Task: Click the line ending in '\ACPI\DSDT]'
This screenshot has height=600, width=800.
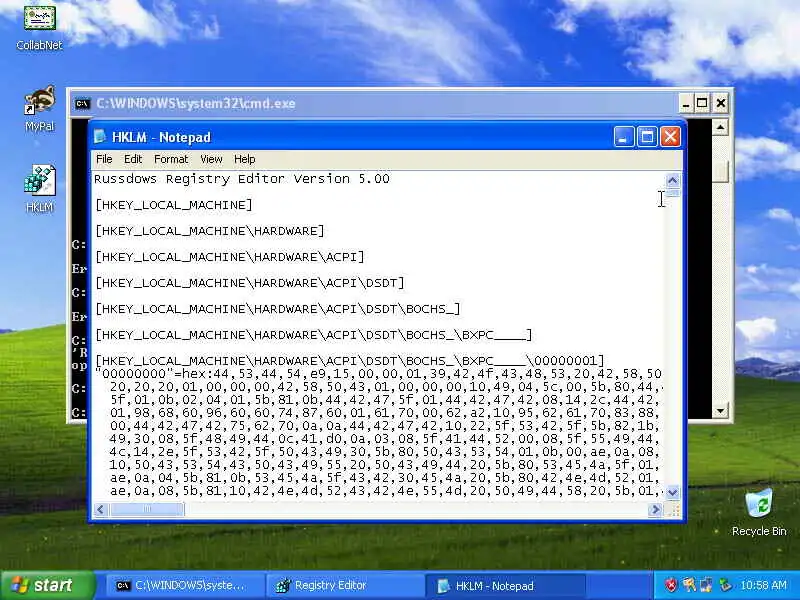Action: [x=249, y=283]
